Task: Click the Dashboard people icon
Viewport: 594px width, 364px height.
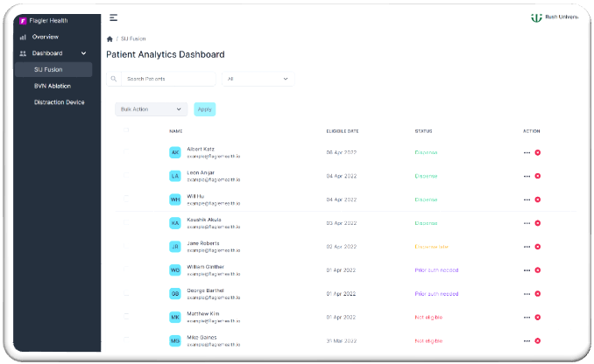Action: (x=23, y=53)
